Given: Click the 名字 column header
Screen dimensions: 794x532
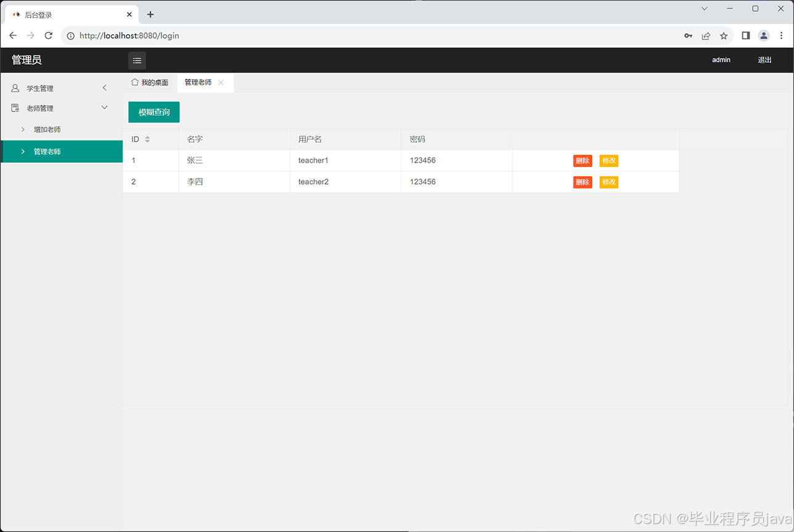Looking at the screenshot, I should point(234,139).
